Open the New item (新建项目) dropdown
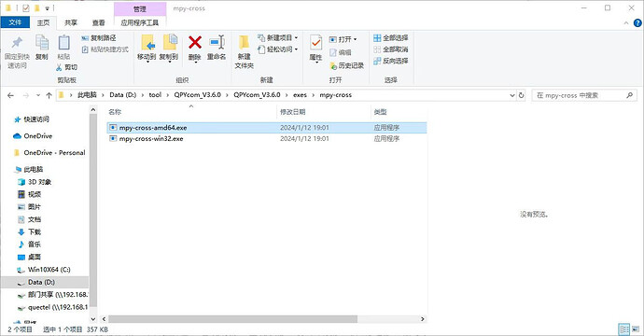 tap(277, 37)
